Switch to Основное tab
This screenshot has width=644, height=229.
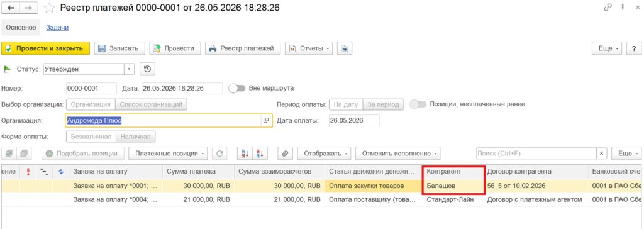[21, 28]
